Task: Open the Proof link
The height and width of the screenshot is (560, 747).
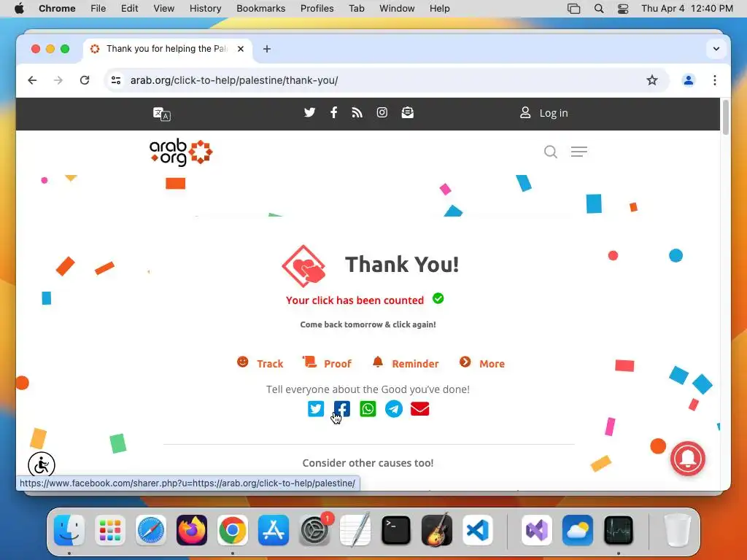Action: (328, 363)
